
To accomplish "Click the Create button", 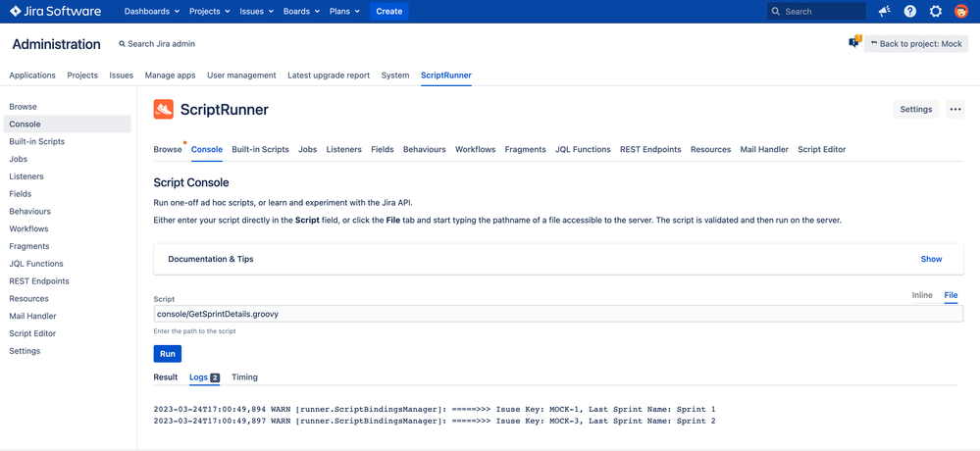I will click(x=388, y=11).
